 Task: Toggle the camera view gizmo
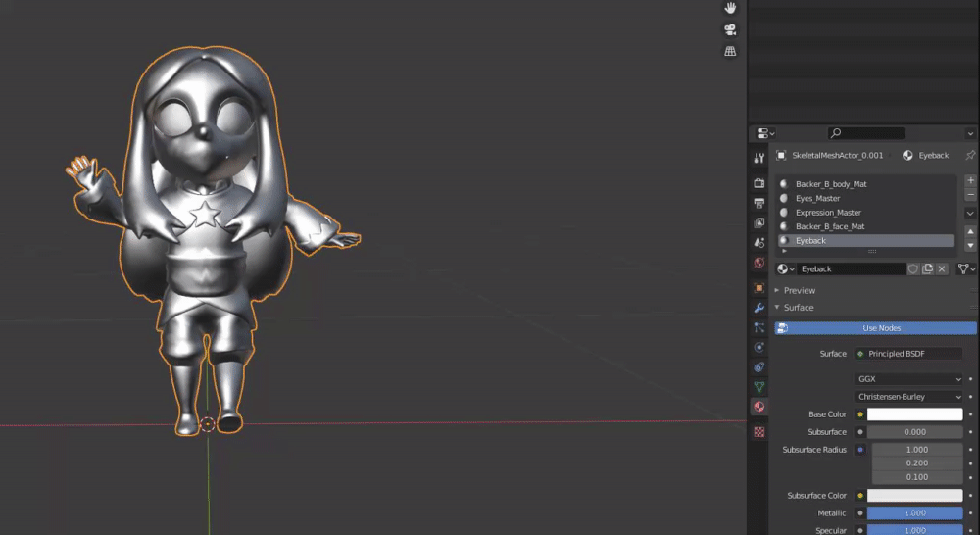click(x=730, y=29)
